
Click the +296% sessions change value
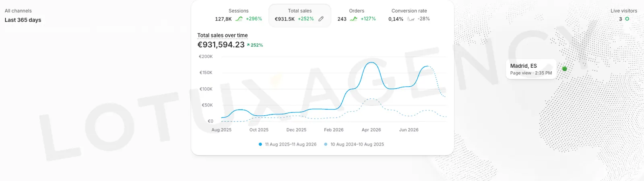[254, 19]
